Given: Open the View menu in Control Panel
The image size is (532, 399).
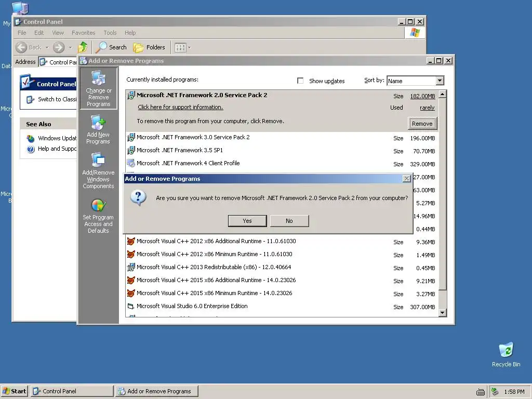Looking at the screenshot, I should 58,33.
